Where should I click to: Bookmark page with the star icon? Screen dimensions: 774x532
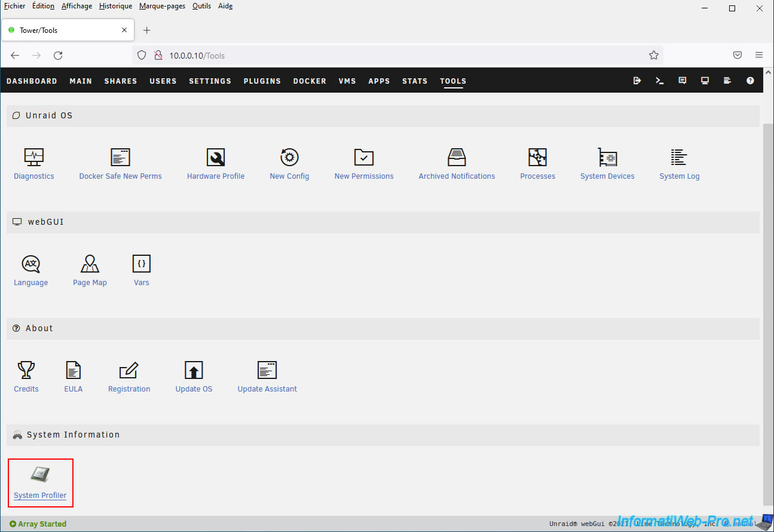pos(653,56)
